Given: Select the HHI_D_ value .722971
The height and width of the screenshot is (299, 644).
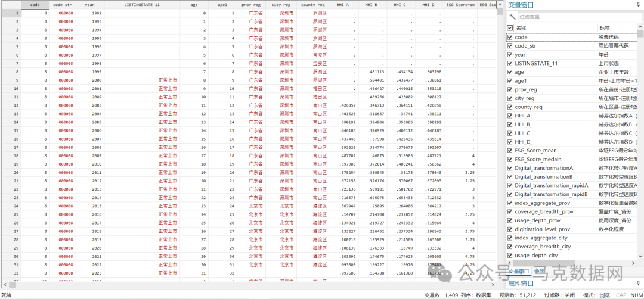Looking at the screenshot, I should pos(429,189).
